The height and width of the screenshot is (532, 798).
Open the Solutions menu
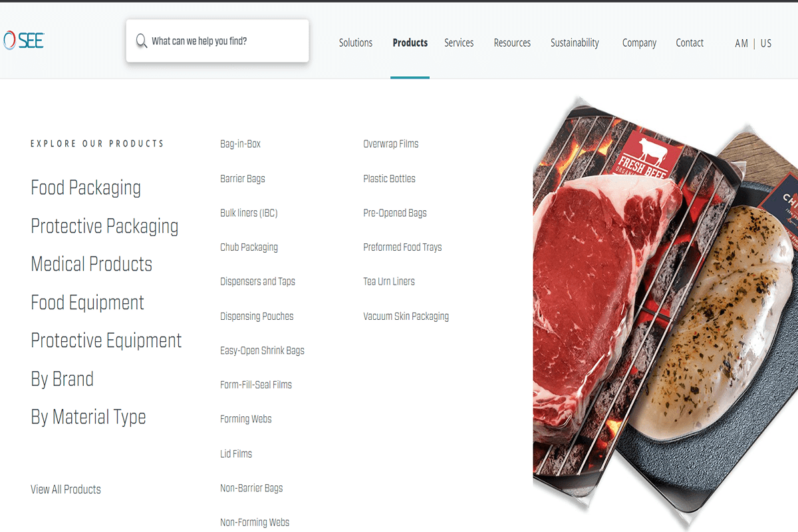[x=356, y=43]
